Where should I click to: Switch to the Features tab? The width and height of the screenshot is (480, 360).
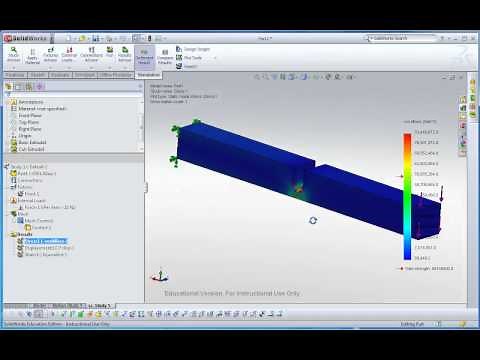pos(15,75)
